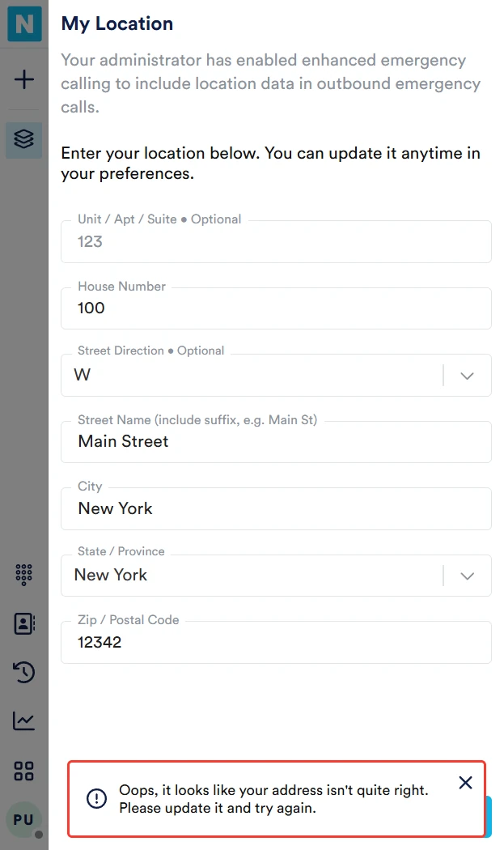Click the Nextiva logo icon
504x850 pixels.
pos(23,24)
